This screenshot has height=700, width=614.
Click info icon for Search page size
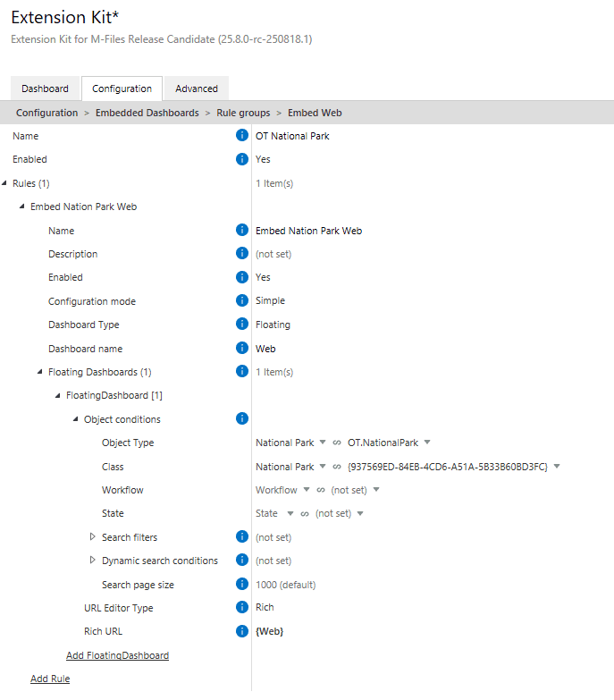[241, 585]
